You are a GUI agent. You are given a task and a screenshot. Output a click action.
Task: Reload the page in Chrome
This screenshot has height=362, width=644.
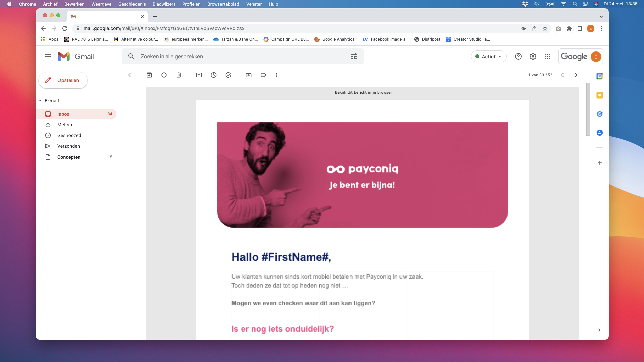coord(65,28)
